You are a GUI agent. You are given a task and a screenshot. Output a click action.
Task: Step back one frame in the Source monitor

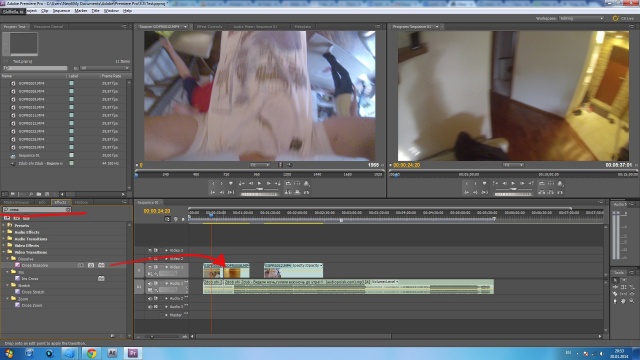(x=251, y=184)
